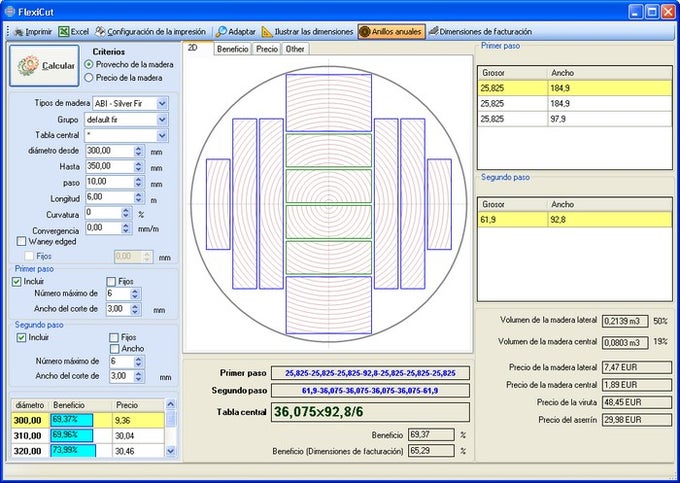Click the Adaptar magnifier icon
680x483 pixels.
tap(221, 32)
